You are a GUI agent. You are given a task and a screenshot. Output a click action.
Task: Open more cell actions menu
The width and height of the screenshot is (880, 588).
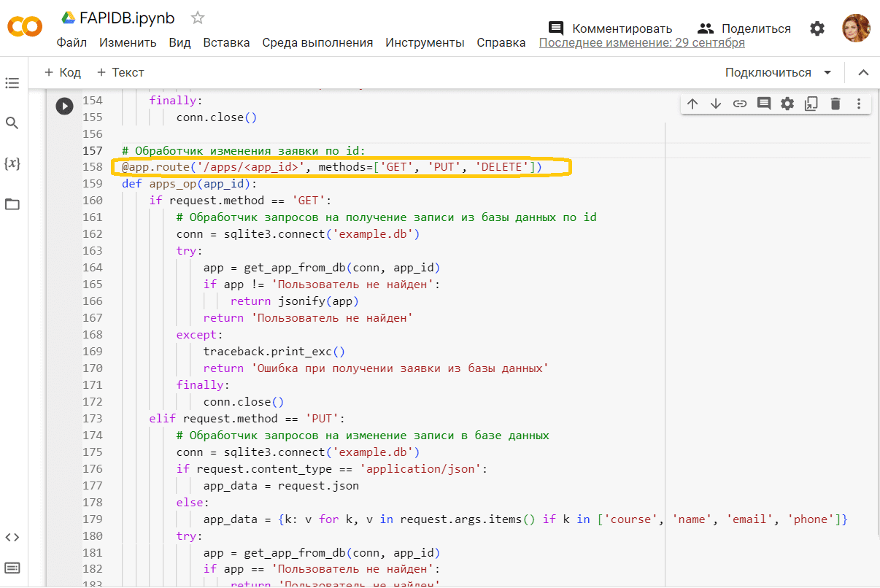(859, 104)
